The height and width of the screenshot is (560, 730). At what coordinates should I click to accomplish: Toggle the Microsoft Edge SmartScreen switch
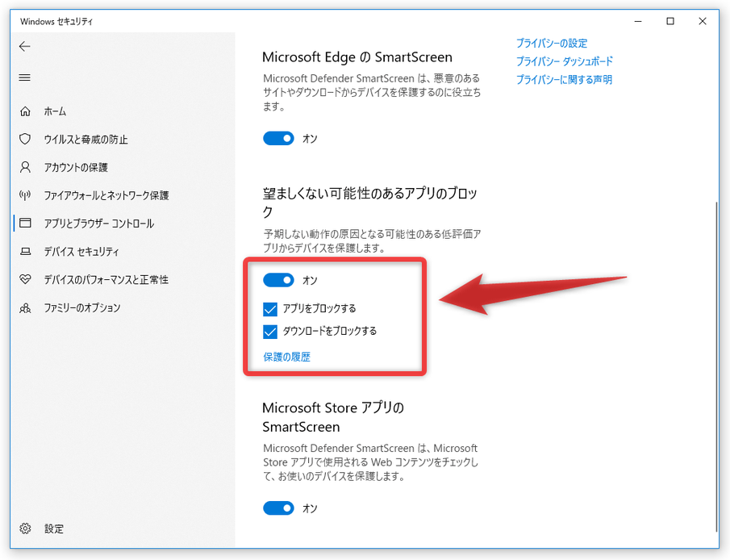pos(278,138)
